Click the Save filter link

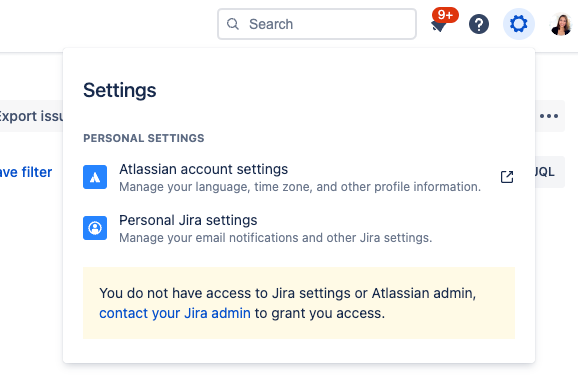(26, 172)
